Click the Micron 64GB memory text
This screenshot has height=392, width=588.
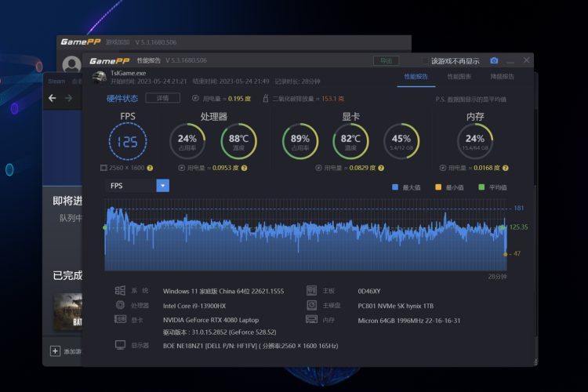(408, 321)
